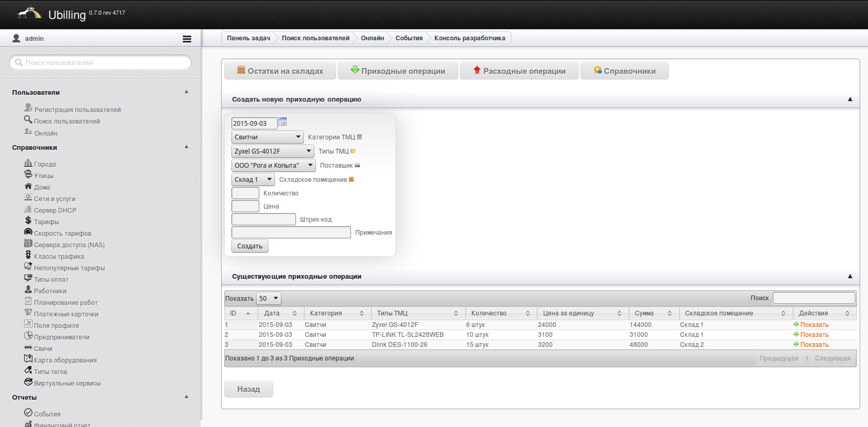This screenshot has width=868, height=427.
Task: Switch to Расходные операции tab
Action: coord(519,71)
